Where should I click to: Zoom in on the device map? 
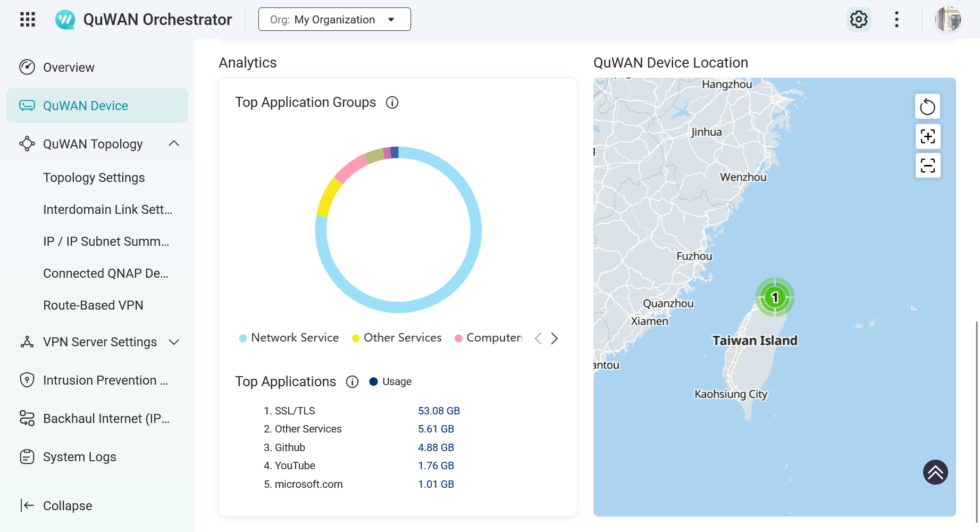coord(927,136)
